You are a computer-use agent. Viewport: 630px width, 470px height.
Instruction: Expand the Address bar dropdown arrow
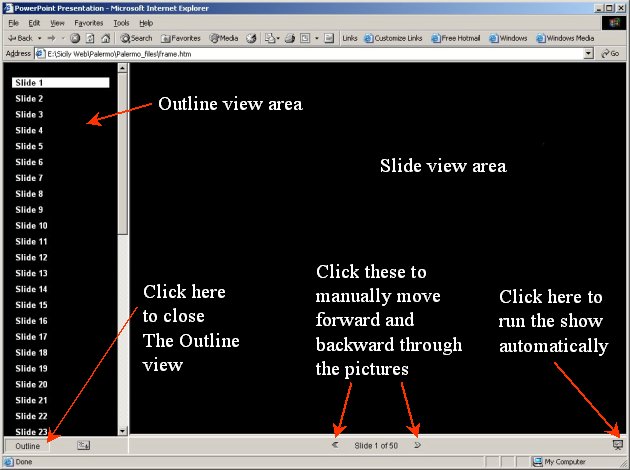(x=589, y=53)
